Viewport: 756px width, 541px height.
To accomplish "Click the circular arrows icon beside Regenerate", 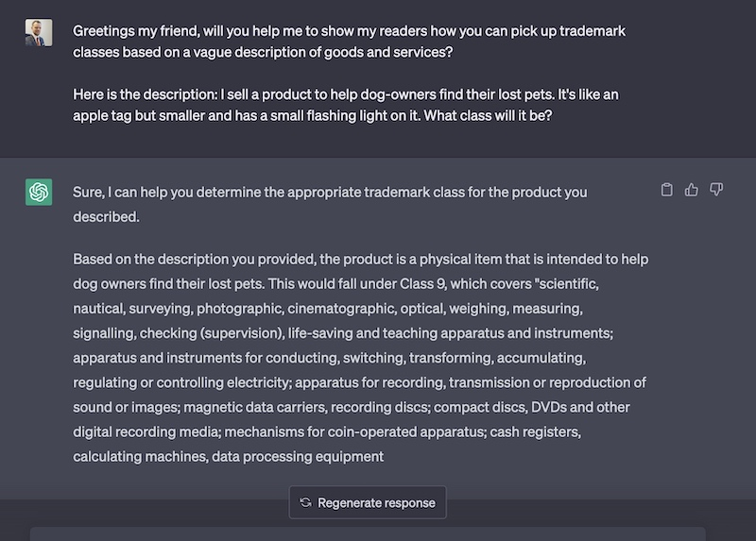I will (305, 502).
